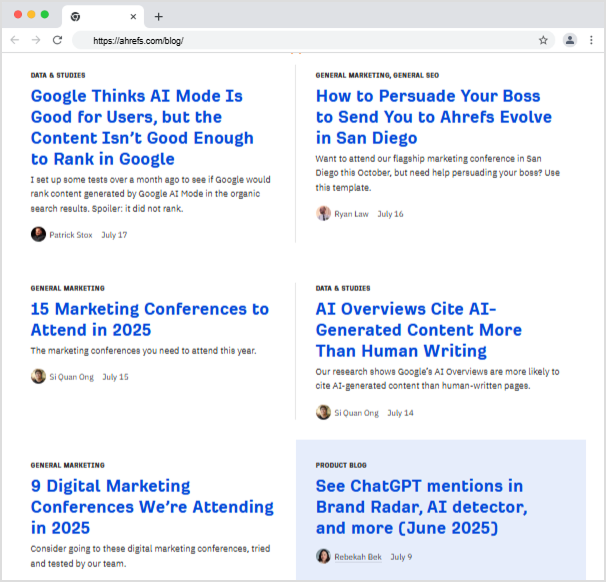Click the 'July 9' date text
The image size is (606, 582).
[401, 557]
